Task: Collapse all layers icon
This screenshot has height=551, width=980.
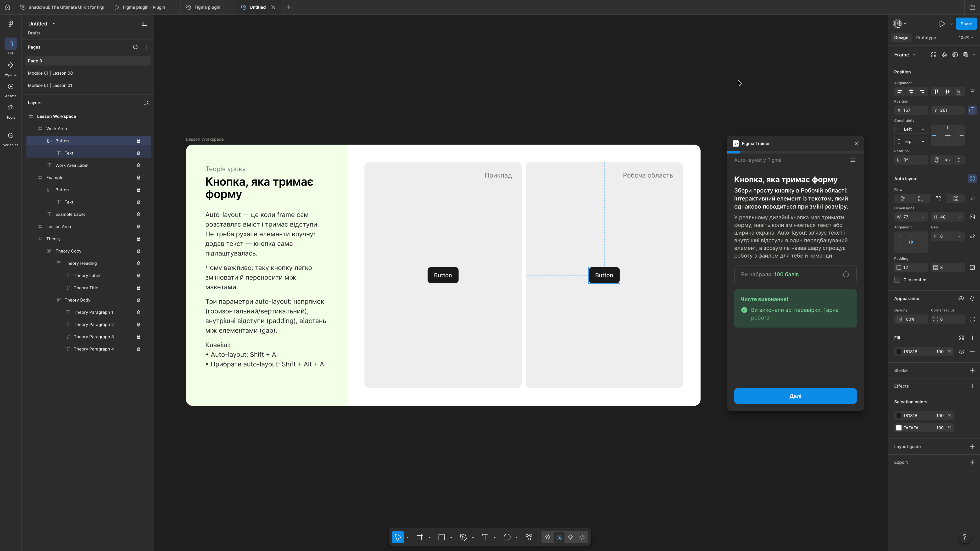Action: (x=146, y=103)
